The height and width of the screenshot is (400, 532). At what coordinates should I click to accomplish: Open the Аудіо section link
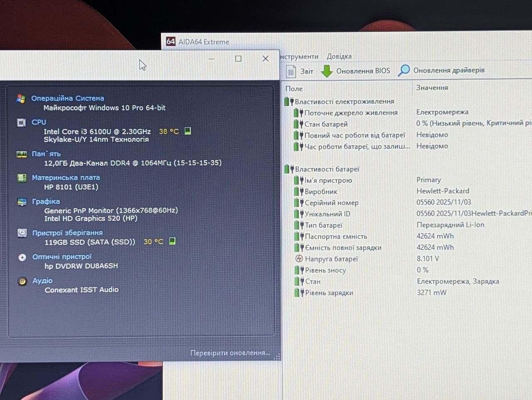point(42,281)
